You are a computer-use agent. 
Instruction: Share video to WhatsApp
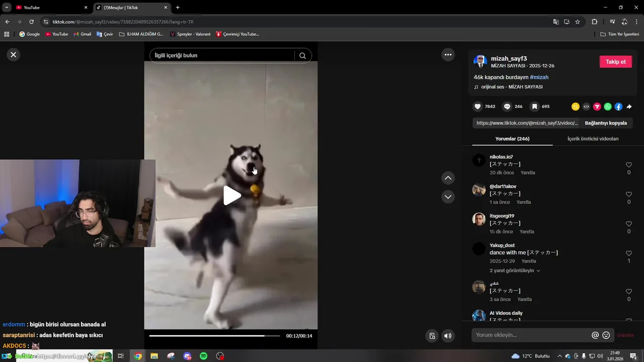point(608,107)
